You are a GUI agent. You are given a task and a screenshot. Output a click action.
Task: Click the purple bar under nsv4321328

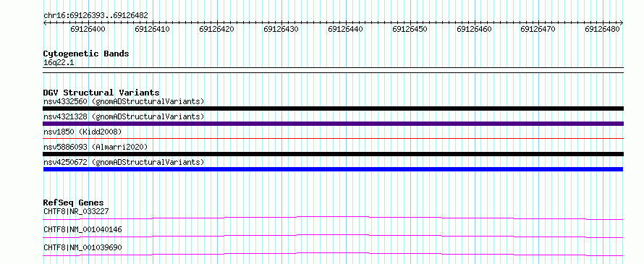click(333, 124)
